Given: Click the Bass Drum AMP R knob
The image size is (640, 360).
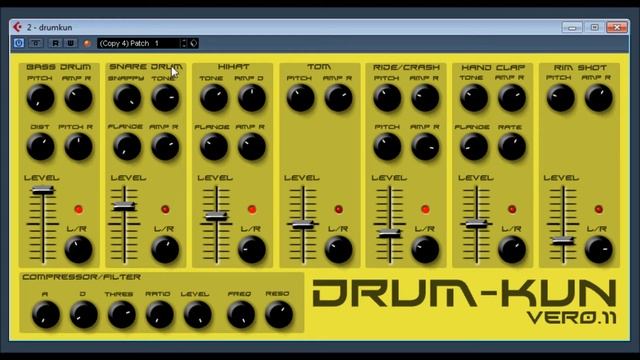Looking at the screenshot, I should click(x=78, y=98).
